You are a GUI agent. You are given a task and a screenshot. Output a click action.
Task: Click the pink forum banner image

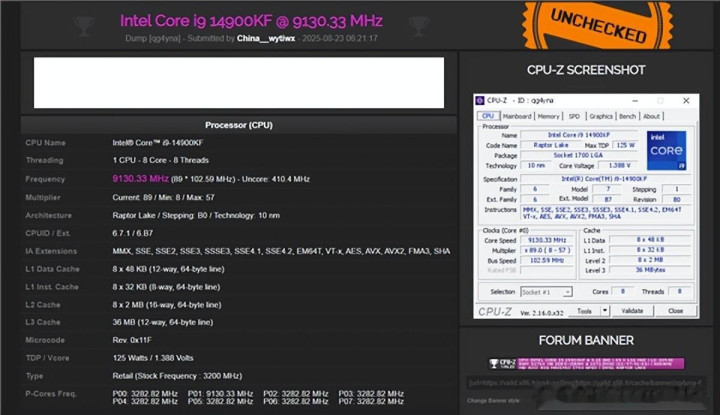point(586,364)
